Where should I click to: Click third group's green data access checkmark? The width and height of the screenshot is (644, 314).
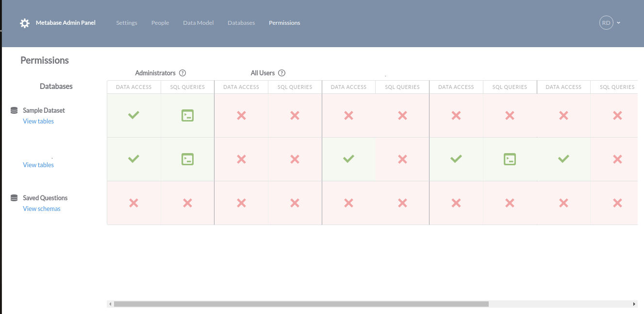[x=348, y=159]
